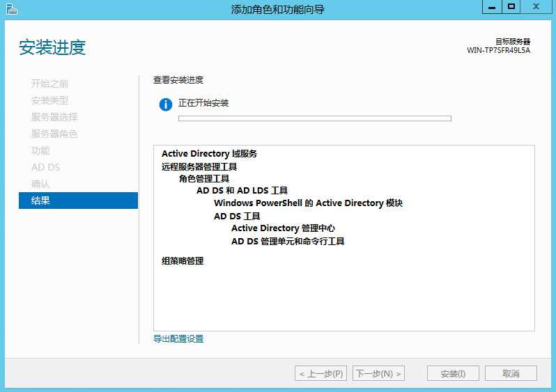Screen dimensions: 556x392
Task: Select the 开始之前 step
Action: click(x=49, y=84)
